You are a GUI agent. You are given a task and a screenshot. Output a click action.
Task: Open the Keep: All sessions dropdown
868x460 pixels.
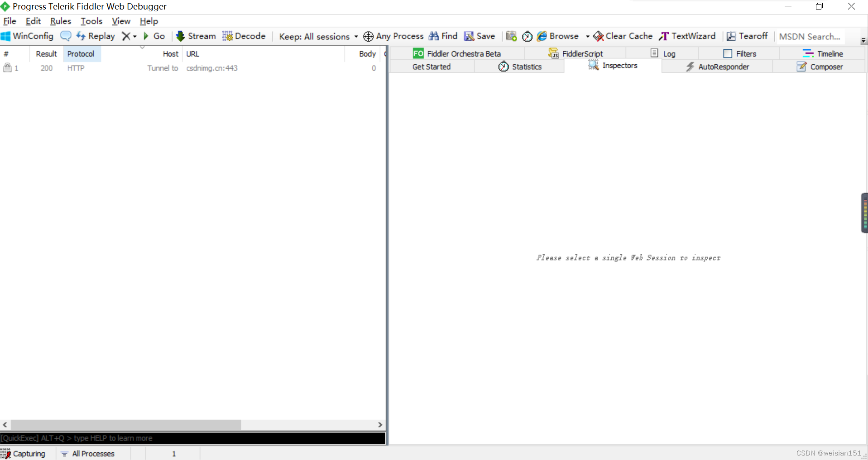pos(318,37)
